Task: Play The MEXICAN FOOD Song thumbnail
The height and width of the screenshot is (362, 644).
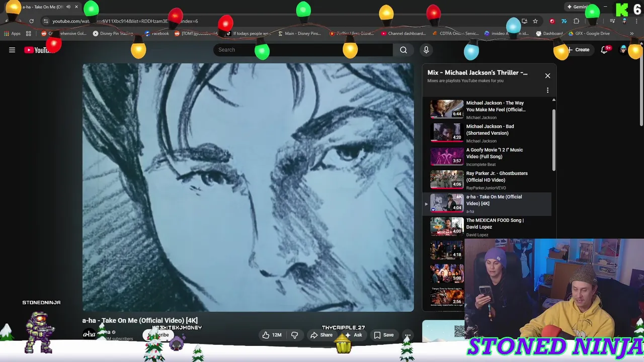Action: [x=447, y=226]
